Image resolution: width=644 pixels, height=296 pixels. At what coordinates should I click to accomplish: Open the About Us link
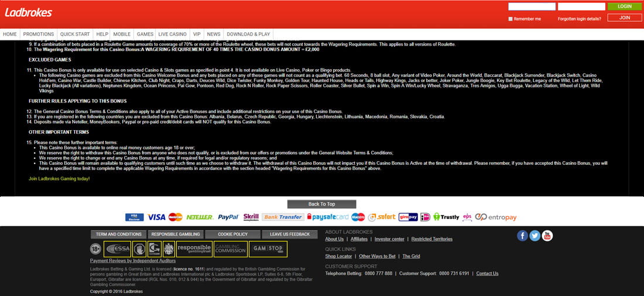334,239
